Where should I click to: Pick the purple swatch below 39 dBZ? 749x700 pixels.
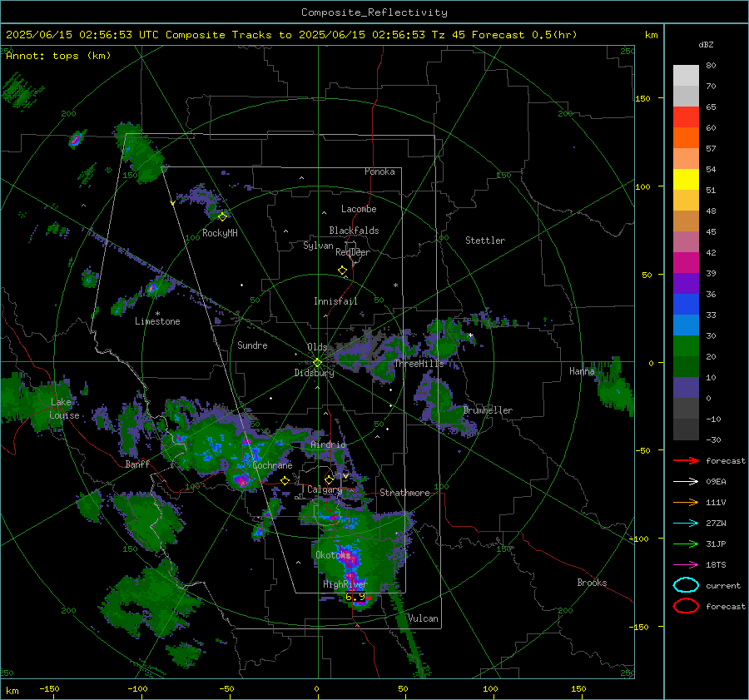click(x=686, y=283)
